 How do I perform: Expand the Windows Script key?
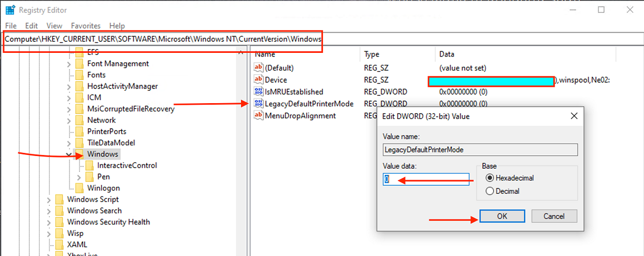coord(49,199)
